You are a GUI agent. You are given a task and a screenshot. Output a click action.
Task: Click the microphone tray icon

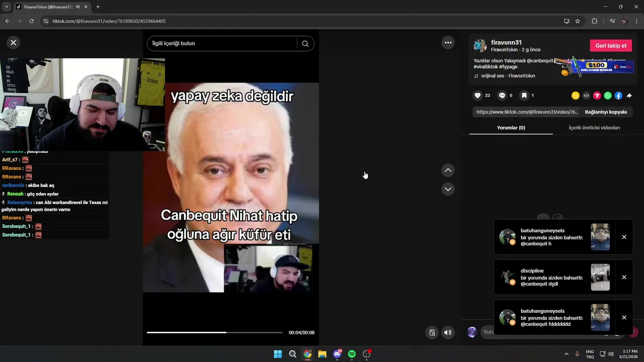pyautogui.click(x=577, y=354)
